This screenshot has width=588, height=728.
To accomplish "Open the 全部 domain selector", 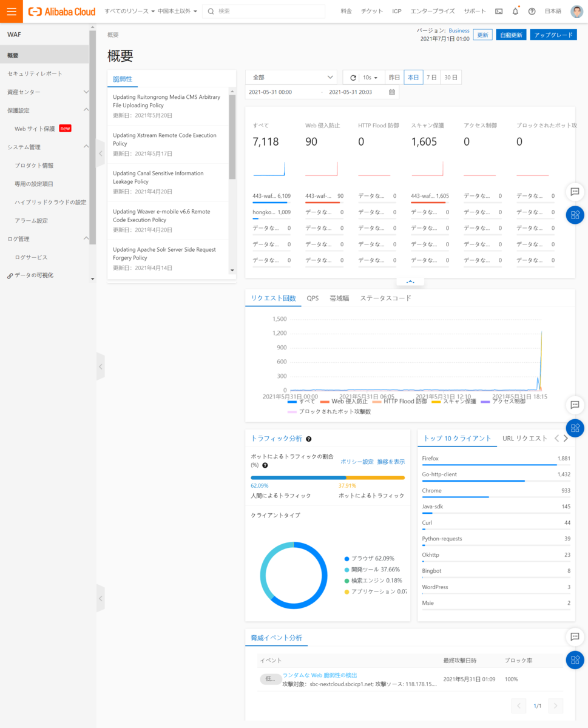I will [291, 78].
